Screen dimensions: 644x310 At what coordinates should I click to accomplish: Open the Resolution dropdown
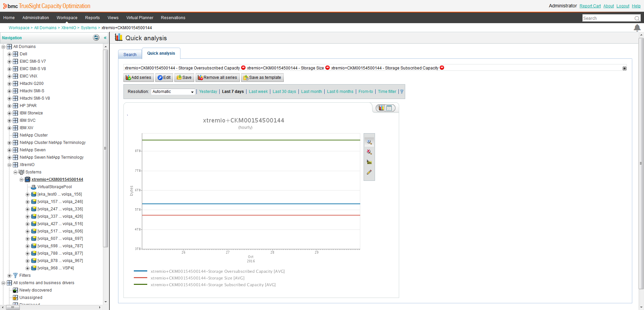(x=173, y=92)
